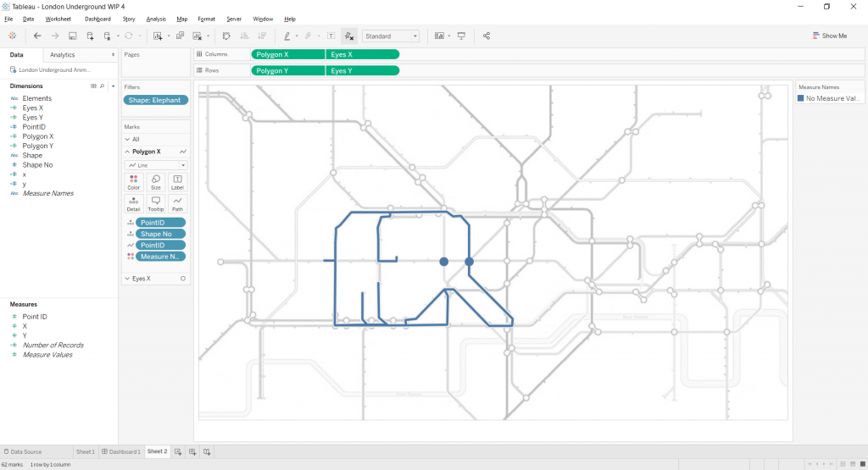Click the Sort Ascending toolbar icon
868x470 pixels.
(x=244, y=36)
